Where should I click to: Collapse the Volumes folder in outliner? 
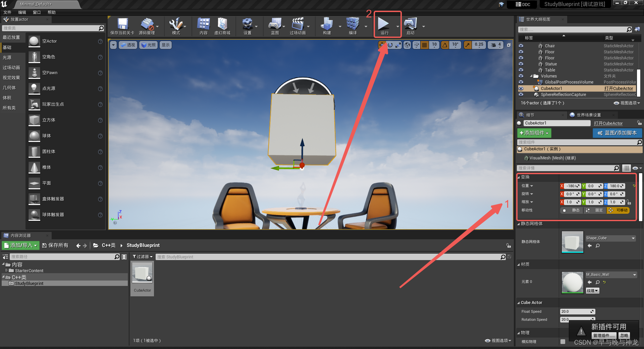(x=531, y=76)
